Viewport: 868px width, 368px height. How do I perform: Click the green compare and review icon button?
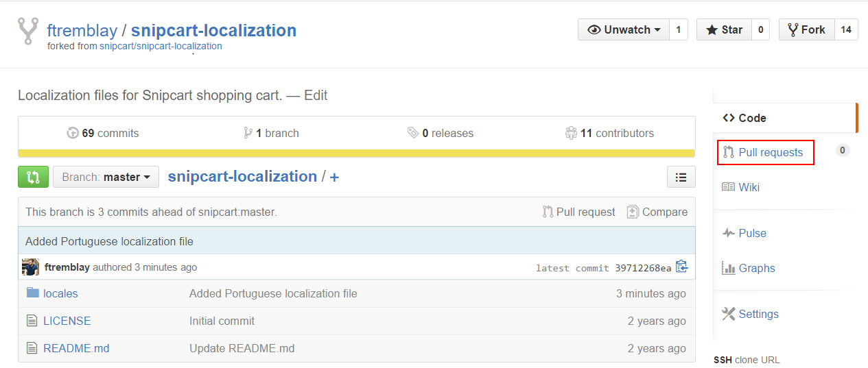tap(33, 177)
